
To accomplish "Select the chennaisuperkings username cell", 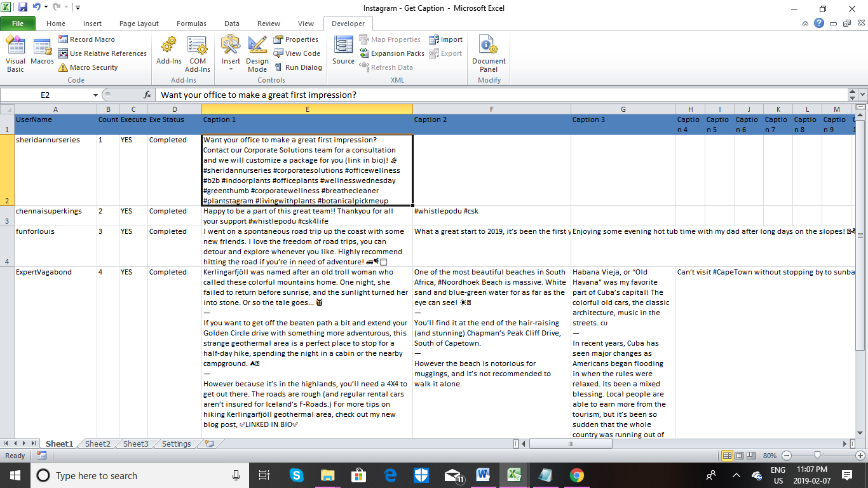I will click(55, 216).
